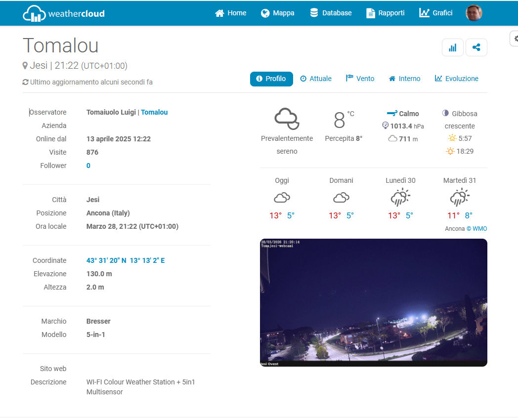Open the Jesi Ovest webcam image
The width and height of the screenshot is (518, 420).
tap(373, 302)
